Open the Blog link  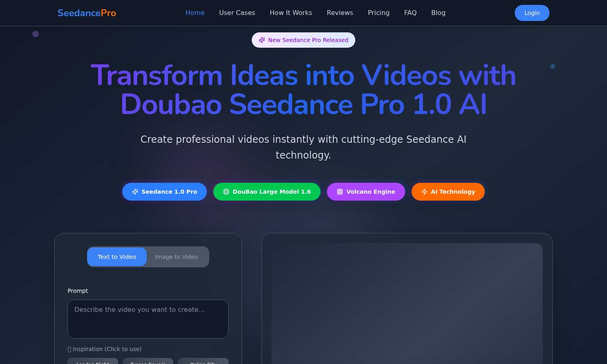coord(438,13)
